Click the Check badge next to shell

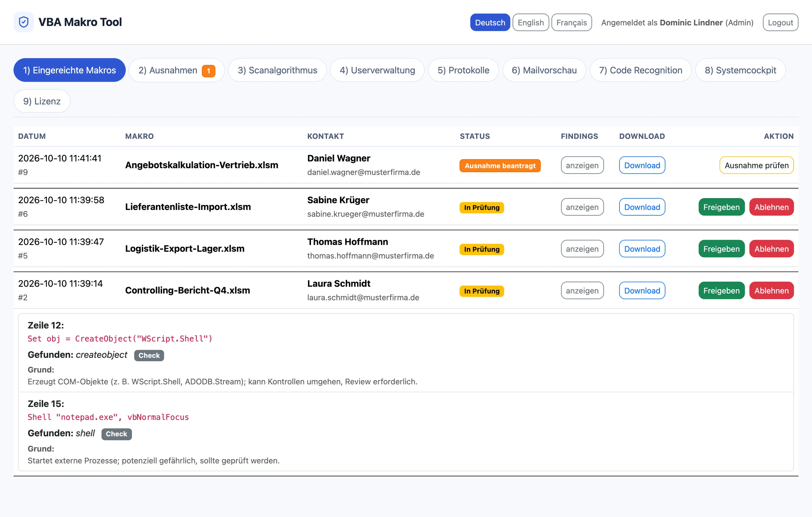click(x=116, y=434)
